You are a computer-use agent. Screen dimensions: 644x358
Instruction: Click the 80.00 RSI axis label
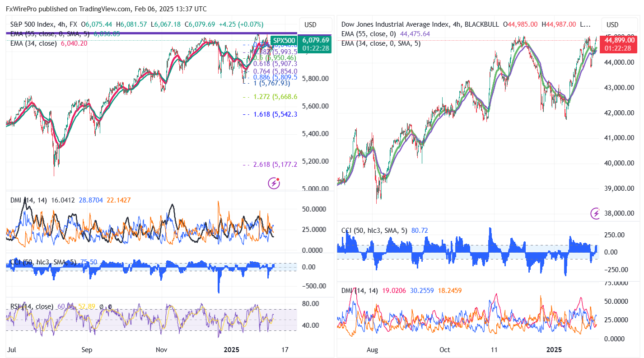click(x=311, y=303)
